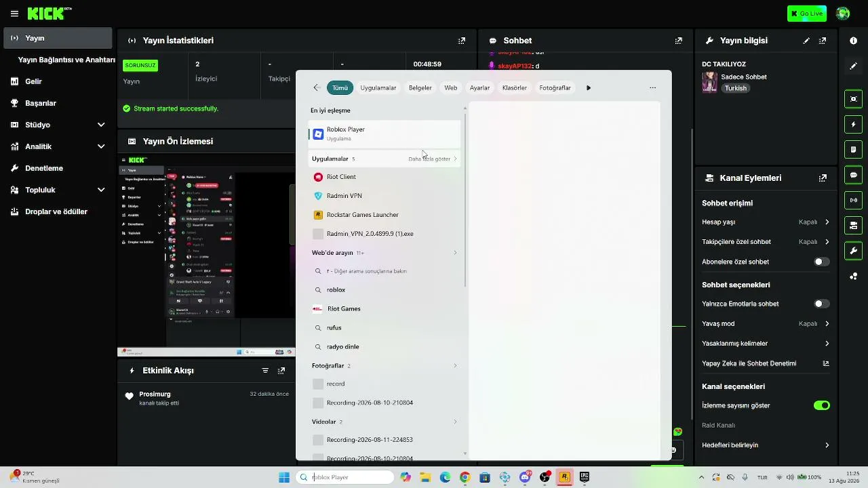Filter the Etkinlik Akışı activity feed
Screen dimensions: 868x488
tap(265, 371)
